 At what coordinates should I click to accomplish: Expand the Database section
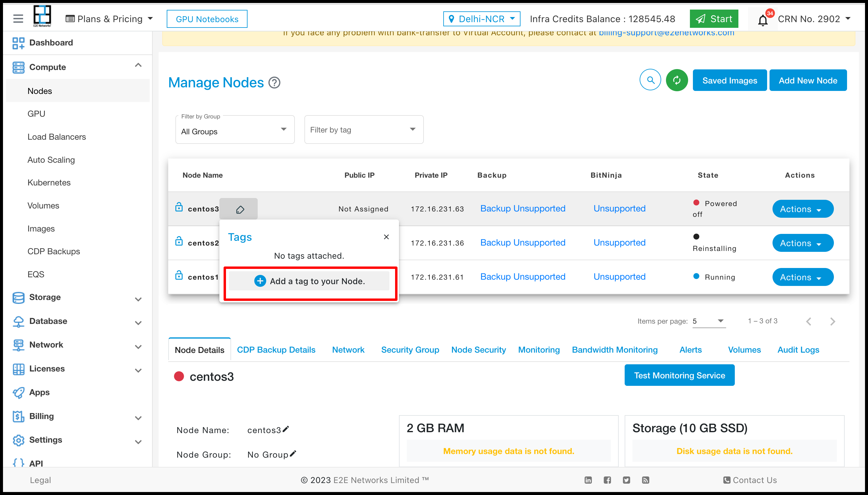click(x=138, y=323)
